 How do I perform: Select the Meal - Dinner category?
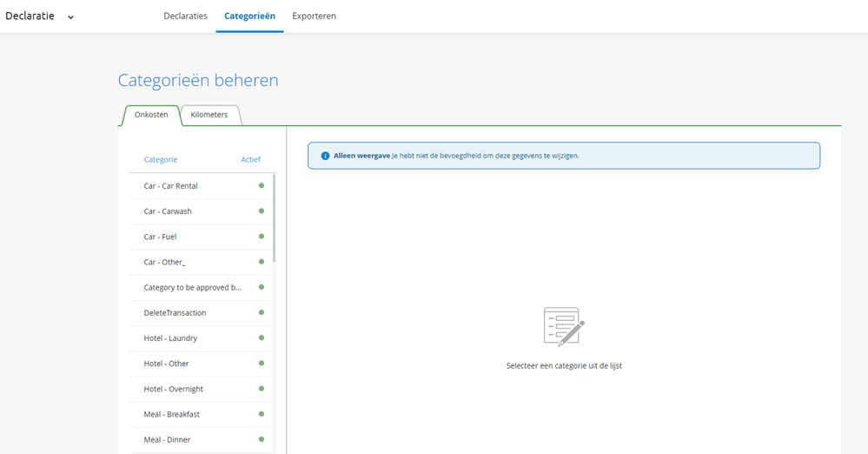click(x=166, y=439)
